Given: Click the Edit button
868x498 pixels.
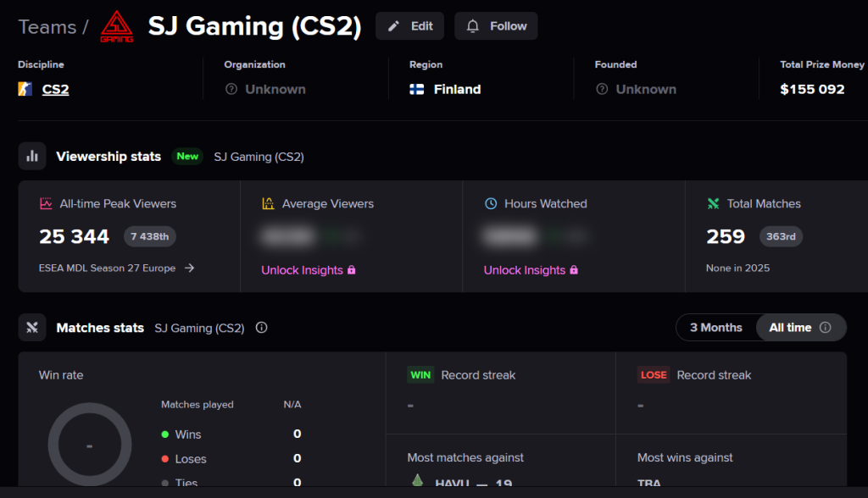Looking at the screenshot, I should (409, 26).
